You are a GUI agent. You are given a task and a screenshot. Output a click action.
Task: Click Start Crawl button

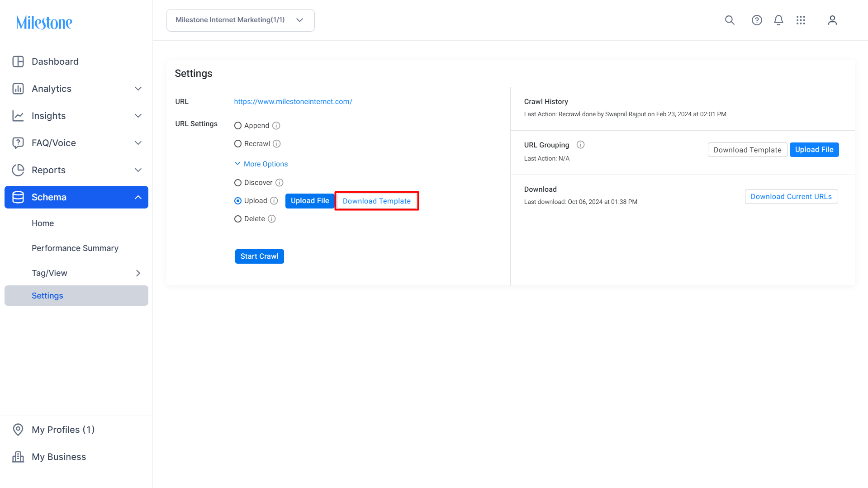click(260, 256)
